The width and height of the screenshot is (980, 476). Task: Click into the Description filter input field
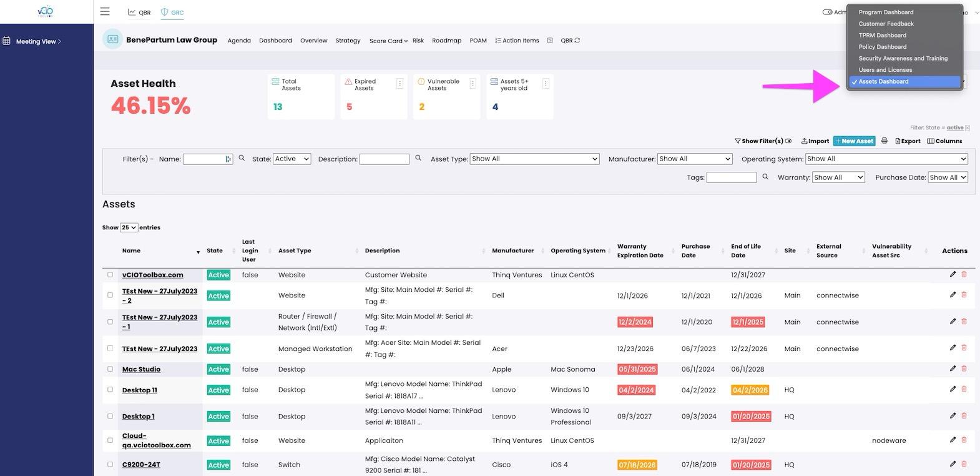pos(385,159)
